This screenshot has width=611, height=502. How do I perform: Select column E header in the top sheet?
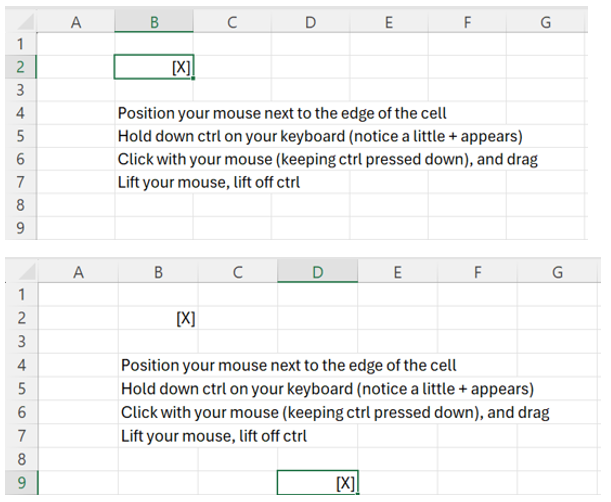click(388, 22)
